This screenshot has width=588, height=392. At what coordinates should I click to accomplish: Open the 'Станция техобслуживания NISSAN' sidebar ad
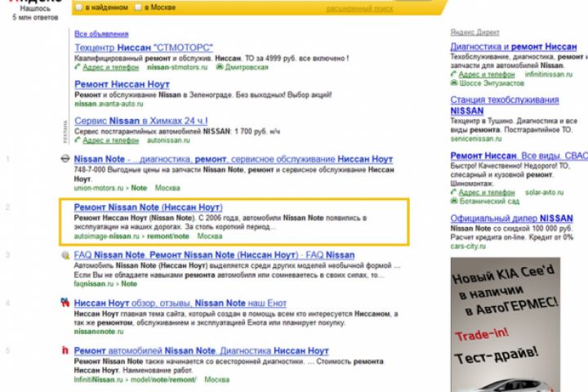click(505, 105)
